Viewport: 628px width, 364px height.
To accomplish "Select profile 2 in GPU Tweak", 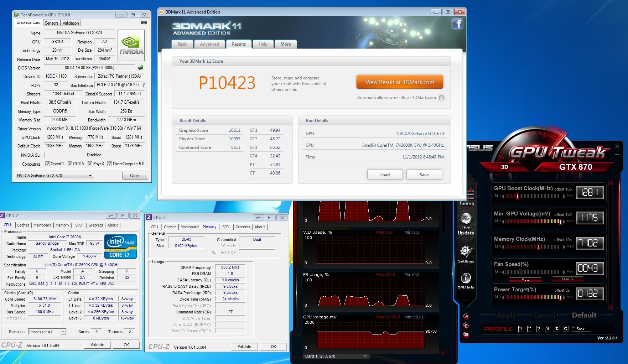I will pos(530,329).
